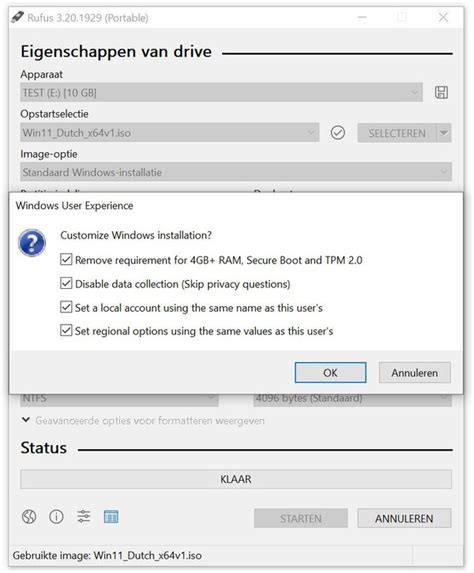The width and height of the screenshot is (474, 573).
Task: Open the log window icon
Action: (x=111, y=517)
